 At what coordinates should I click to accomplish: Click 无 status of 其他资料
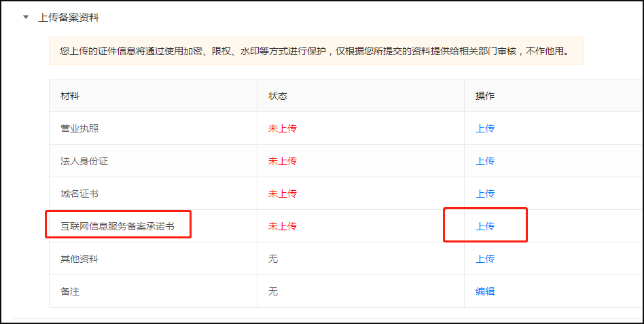tap(273, 259)
